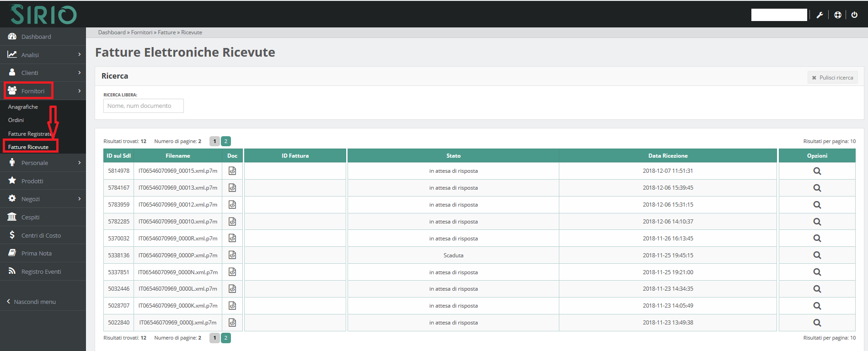Click the Ricerca Libera search field
The height and width of the screenshot is (351, 868).
click(x=143, y=106)
